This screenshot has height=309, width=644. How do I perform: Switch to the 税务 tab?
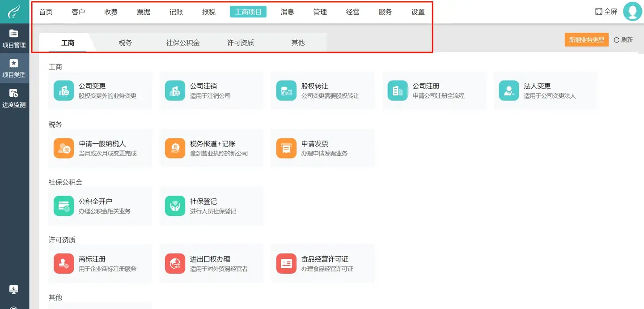tap(125, 43)
